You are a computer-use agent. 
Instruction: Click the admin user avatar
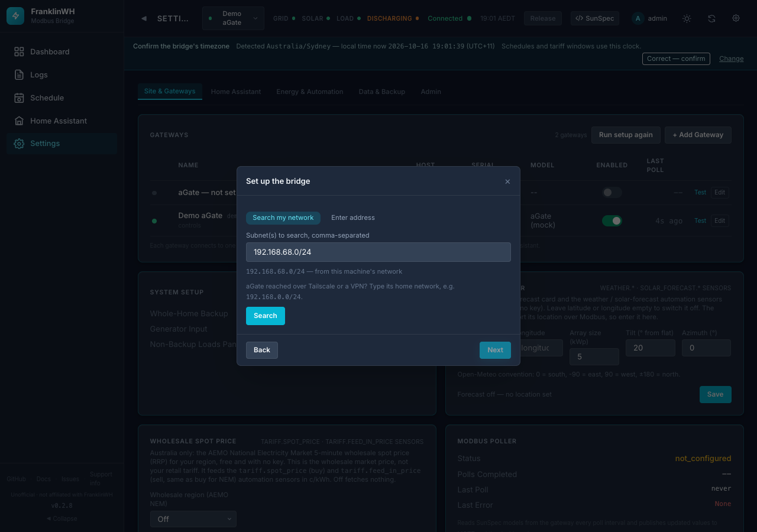[638, 18]
